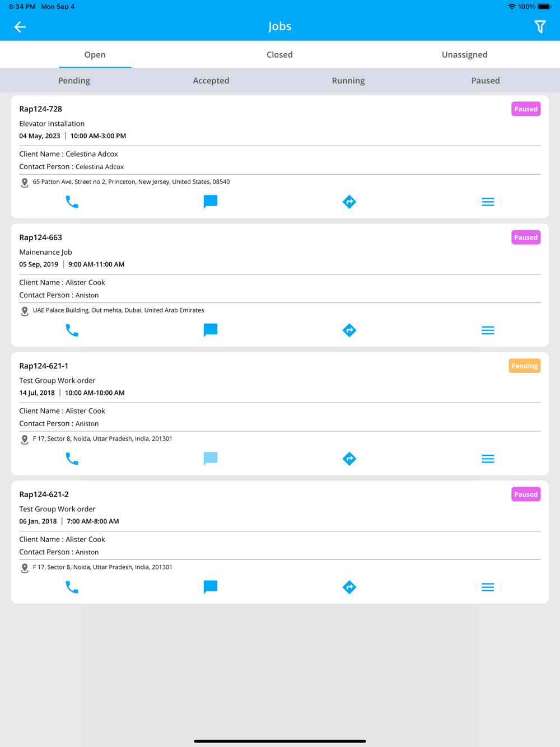The image size is (560, 747).
Task: Switch to the Unassigned tab
Action: pyautogui.click(x=464, y=54)
